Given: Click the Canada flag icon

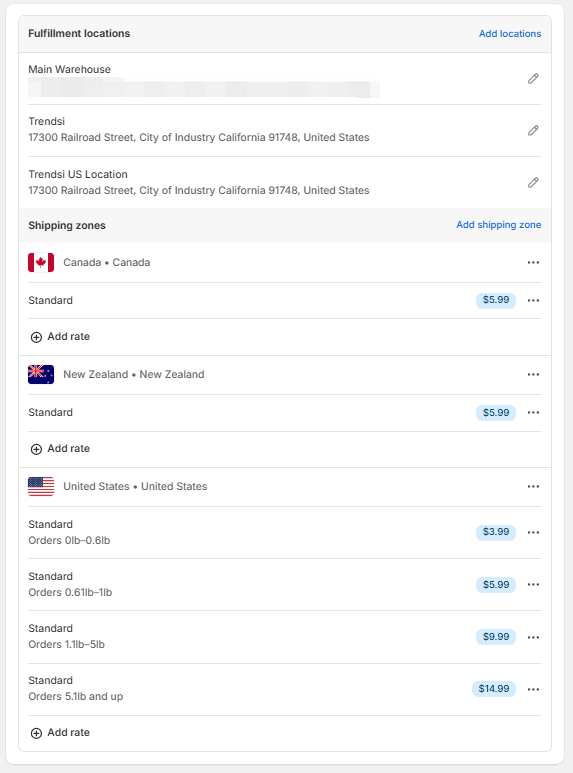Looking at the screenshot, I should coord(41,262).
